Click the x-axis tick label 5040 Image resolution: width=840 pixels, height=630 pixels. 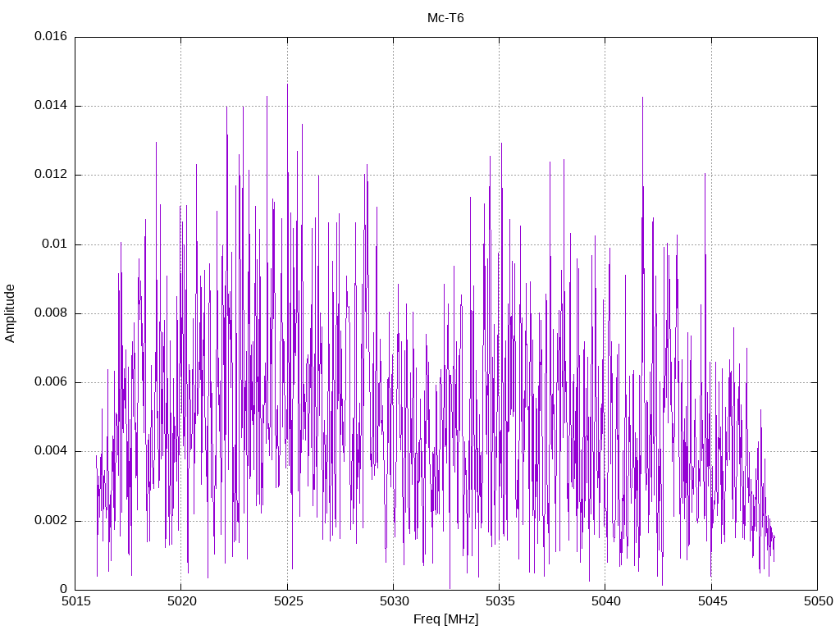tap(606, 601)
